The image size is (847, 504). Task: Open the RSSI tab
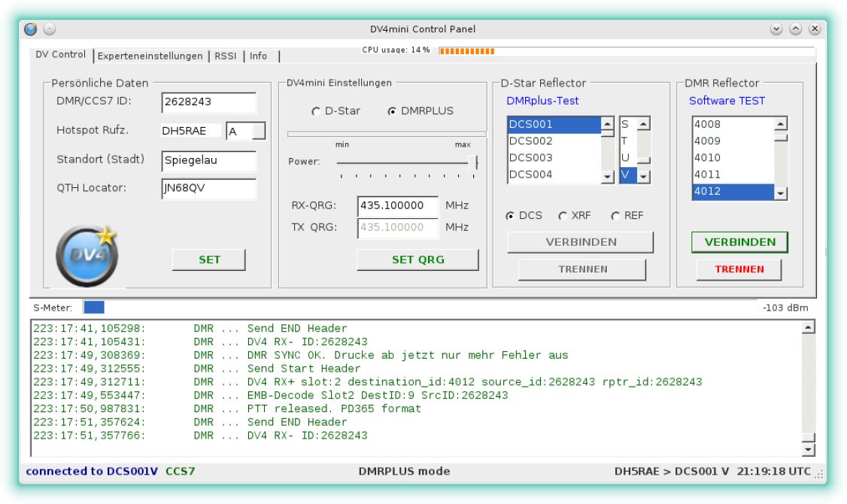pos(225,56)
